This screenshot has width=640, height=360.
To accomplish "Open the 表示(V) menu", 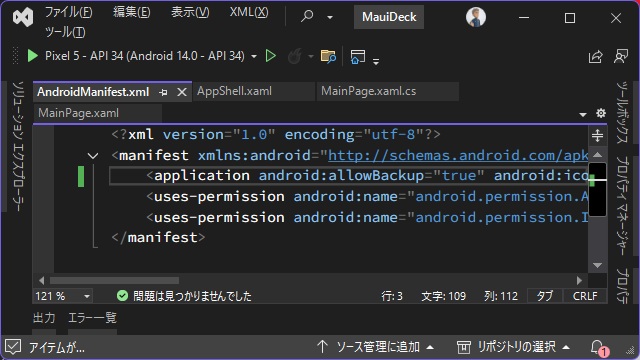I will click(x=190, y=12).
